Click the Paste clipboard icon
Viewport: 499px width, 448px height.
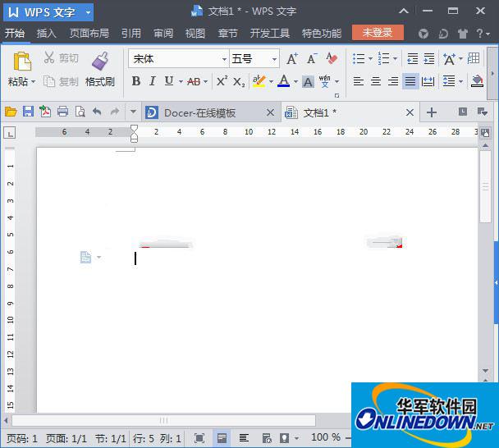tap(21, 62)
